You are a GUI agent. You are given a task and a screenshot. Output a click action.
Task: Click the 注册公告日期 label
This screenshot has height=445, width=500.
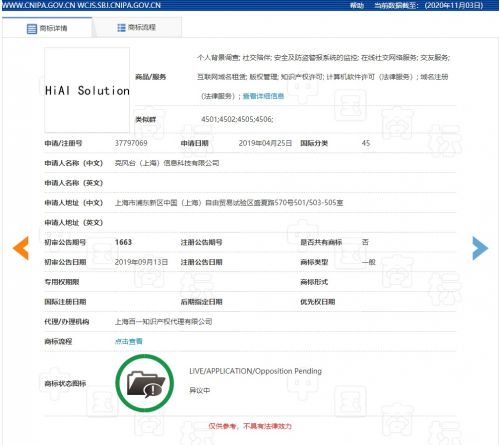pos(201,262)
